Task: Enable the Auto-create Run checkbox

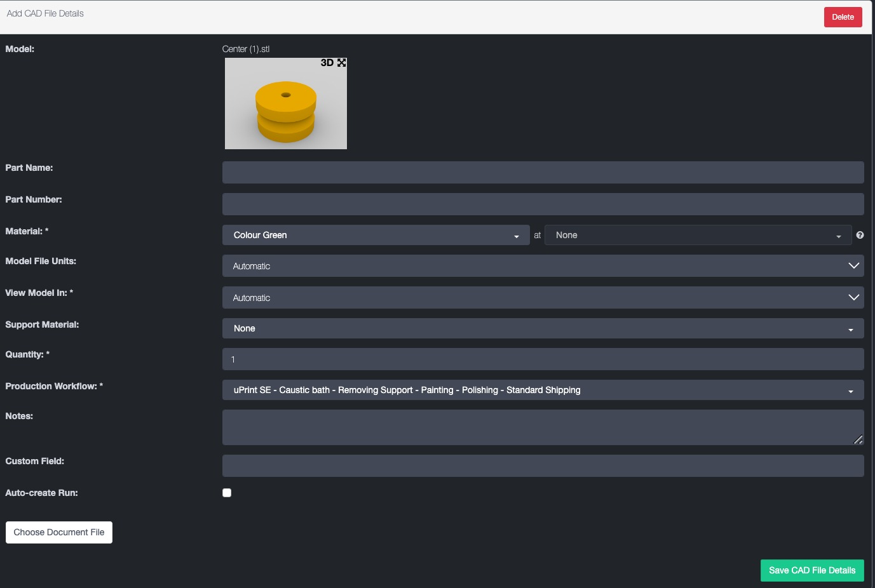Action: pyautogui.click(x=227, y=493)
